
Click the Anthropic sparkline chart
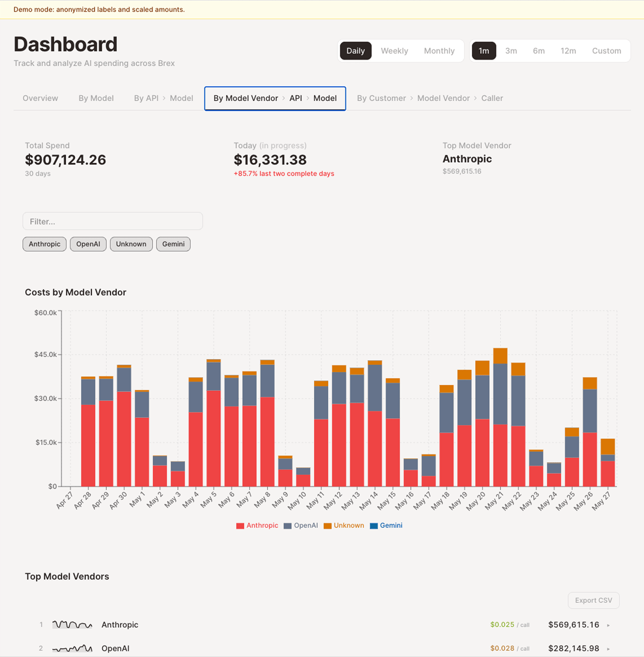click(72, 625)
